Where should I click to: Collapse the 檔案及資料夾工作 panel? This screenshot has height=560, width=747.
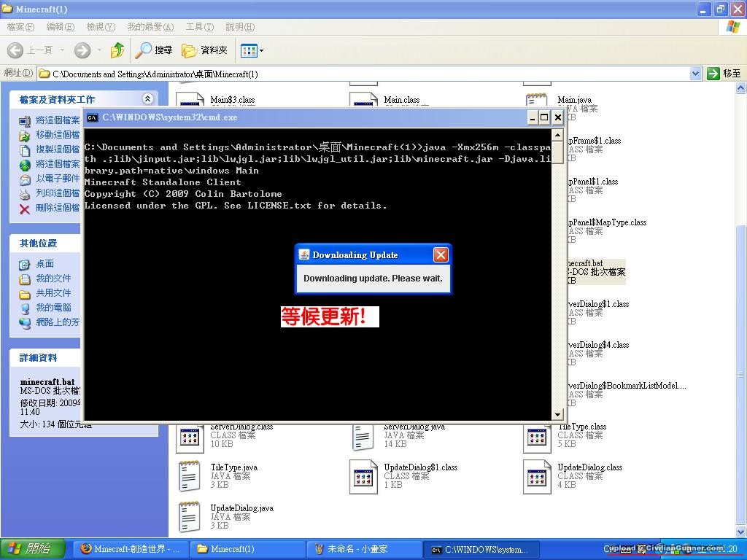point(148,99)
